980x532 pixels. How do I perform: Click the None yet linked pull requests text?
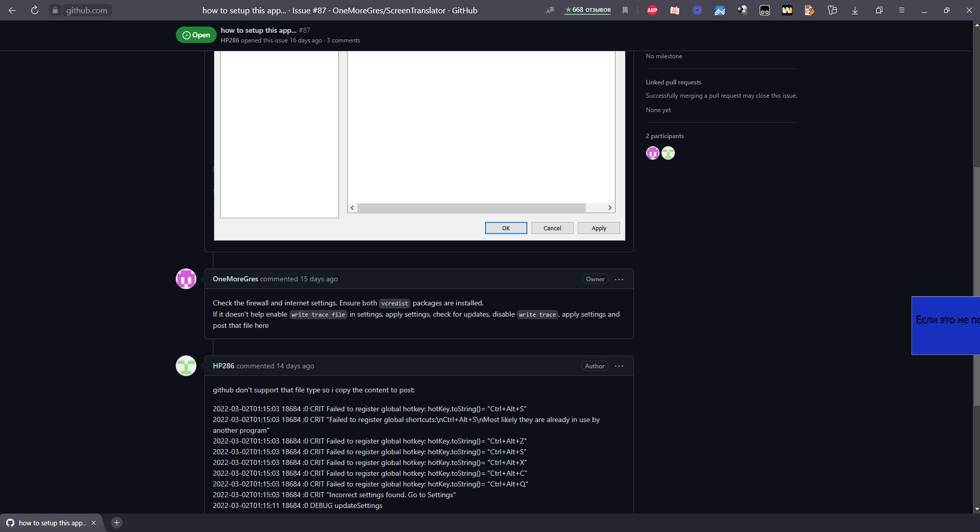click(658, 109)
